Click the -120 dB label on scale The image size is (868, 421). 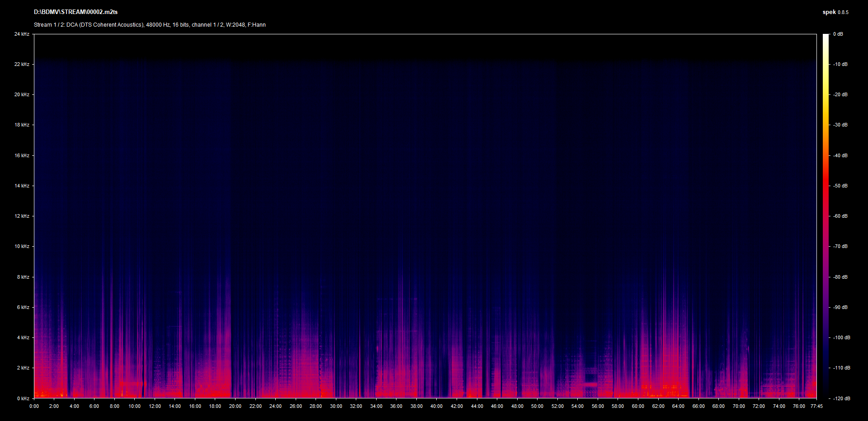[x=841, y=398]
